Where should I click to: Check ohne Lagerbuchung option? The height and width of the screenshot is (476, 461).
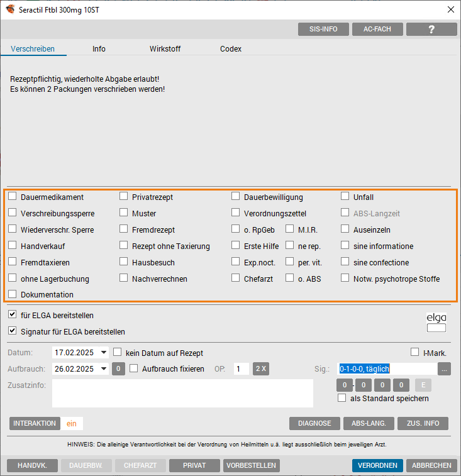(x=12, y=278)
